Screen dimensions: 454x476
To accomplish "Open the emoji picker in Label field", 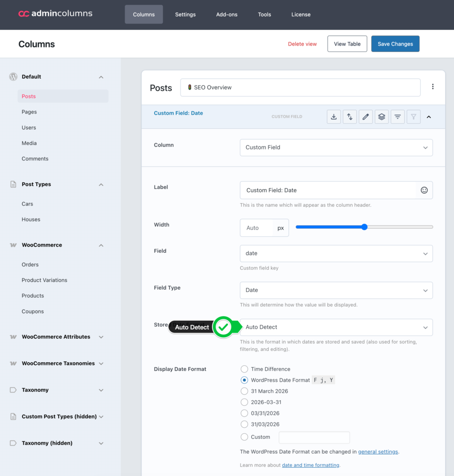I will point(424,190).
